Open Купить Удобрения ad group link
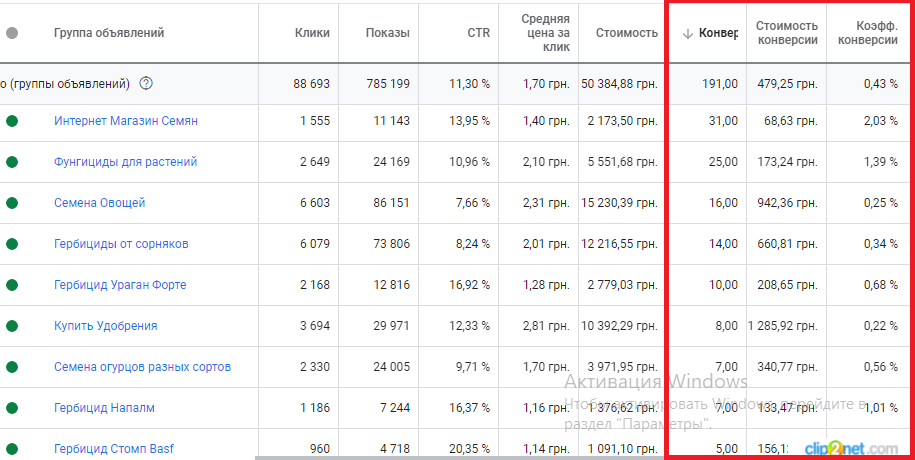This screenshot has height=460, width=915. [106, 326]
